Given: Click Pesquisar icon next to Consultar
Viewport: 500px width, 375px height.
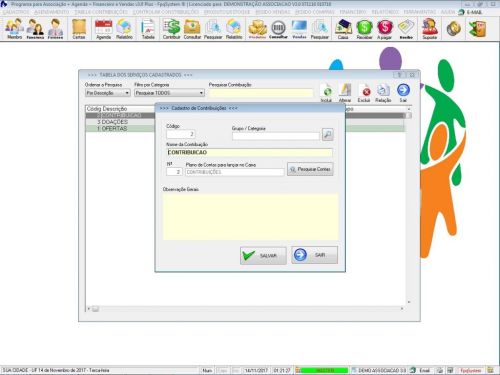Looking at the screenshot, I should (x=213, y=29).
